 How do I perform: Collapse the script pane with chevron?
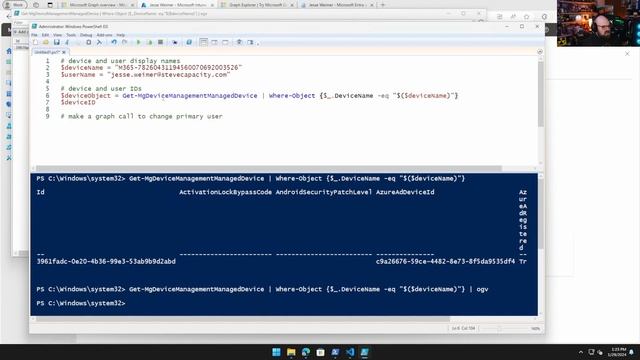(x=540, y=52)
